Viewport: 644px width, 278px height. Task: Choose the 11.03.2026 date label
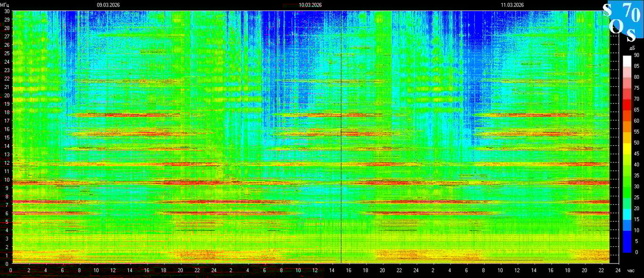pyautogui.click(x=512, y=5)
